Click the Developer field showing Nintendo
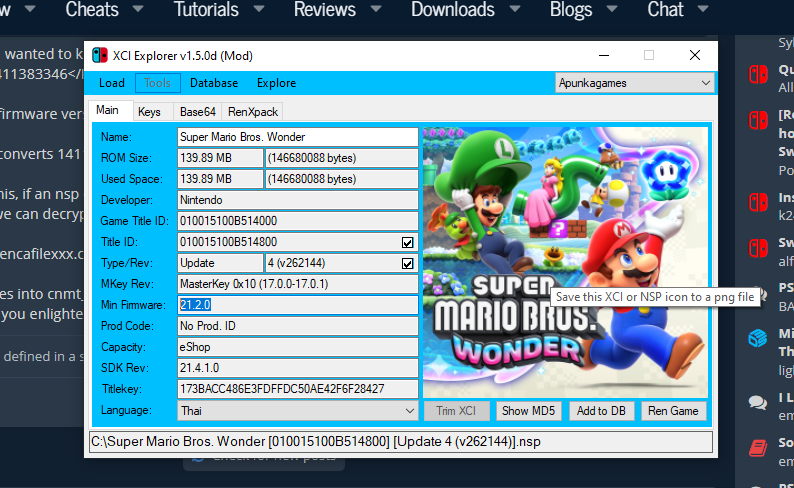This screenshot has height=488, width=794. point(298,200)
